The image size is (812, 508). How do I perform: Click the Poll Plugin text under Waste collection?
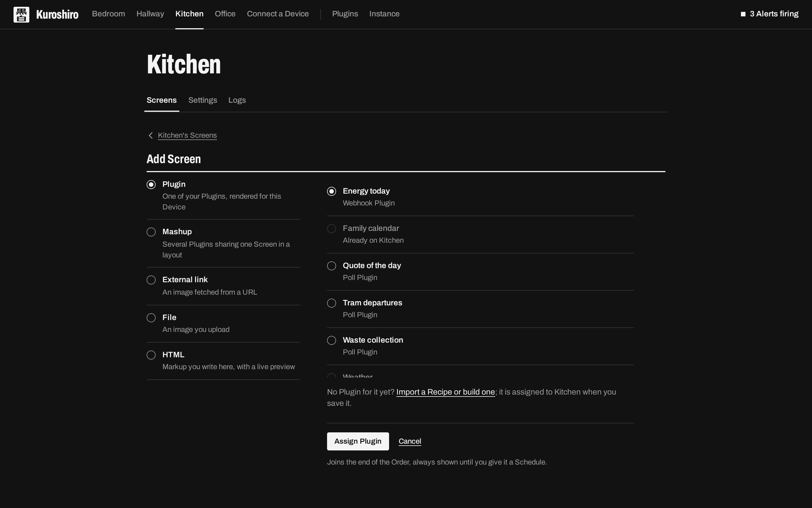(x=360, y=352)
